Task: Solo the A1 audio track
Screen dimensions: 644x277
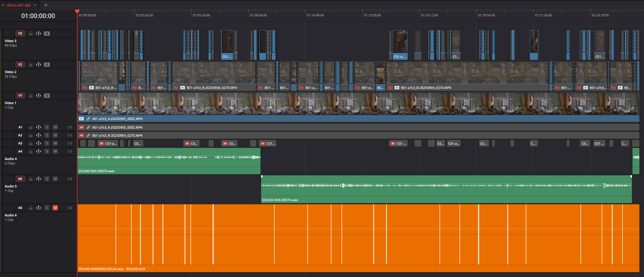Action: (47, 127)
